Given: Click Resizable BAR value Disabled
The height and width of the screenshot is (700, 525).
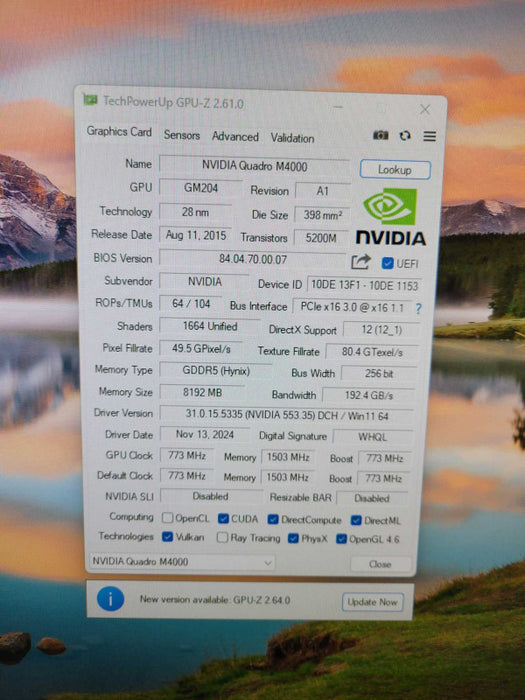Looking at the screenshot, I should (372, 499).
